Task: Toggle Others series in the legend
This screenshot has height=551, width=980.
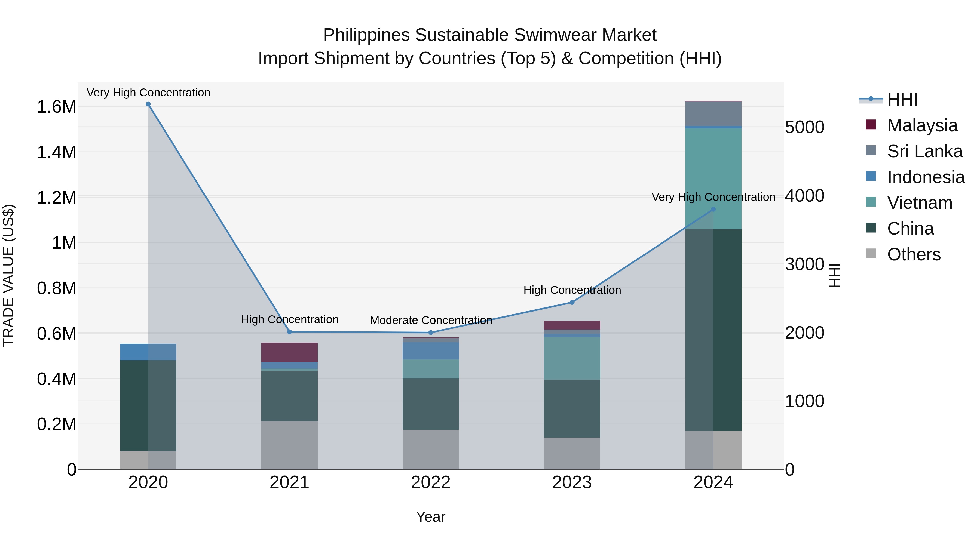Action: 903,254
